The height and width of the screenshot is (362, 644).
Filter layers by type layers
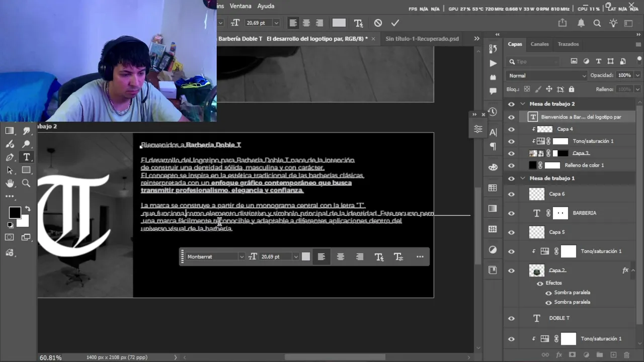tap(598, 61)
